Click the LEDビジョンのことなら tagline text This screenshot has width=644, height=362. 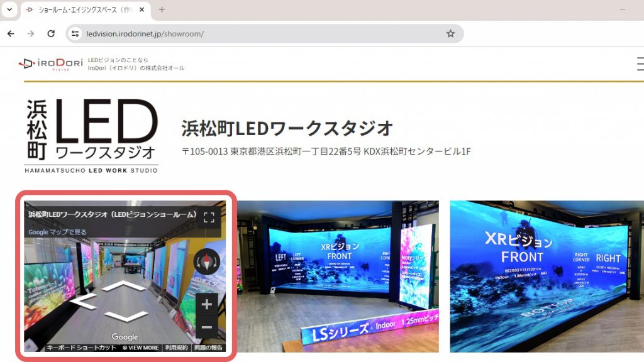pyautogui.click(x=118, y=60)
